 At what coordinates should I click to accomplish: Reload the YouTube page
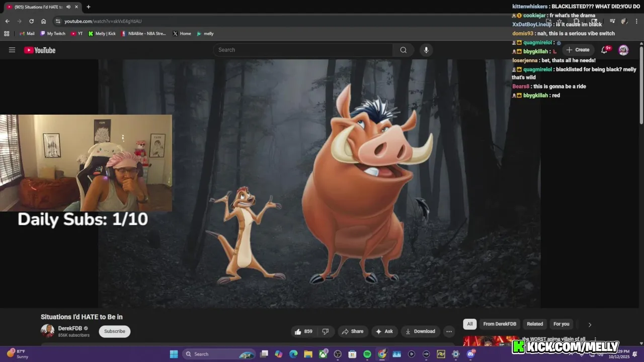(31, 21)
